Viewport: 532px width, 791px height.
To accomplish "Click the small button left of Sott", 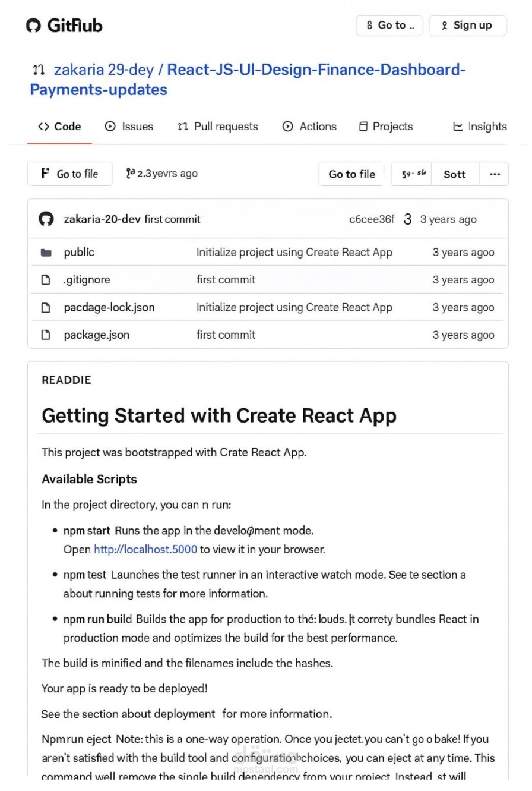I will point(411,174).
